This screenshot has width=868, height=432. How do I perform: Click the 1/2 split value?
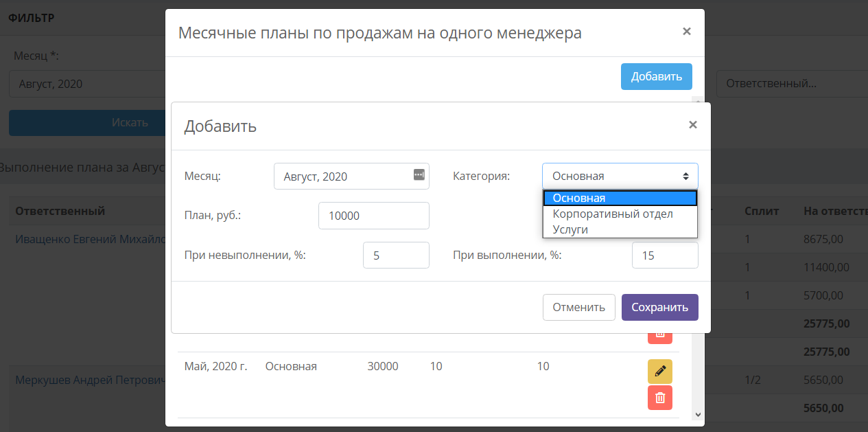tap(753, 380)
